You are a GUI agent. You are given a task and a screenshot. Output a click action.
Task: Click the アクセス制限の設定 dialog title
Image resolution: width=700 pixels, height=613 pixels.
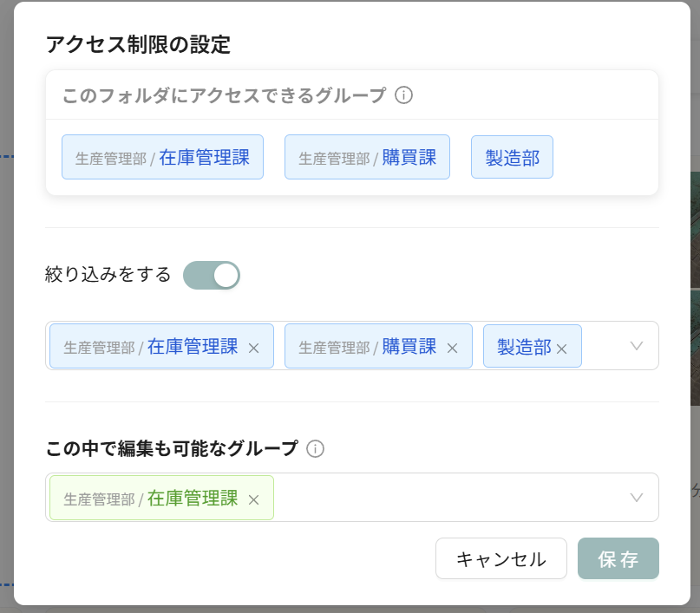point(139,44)
